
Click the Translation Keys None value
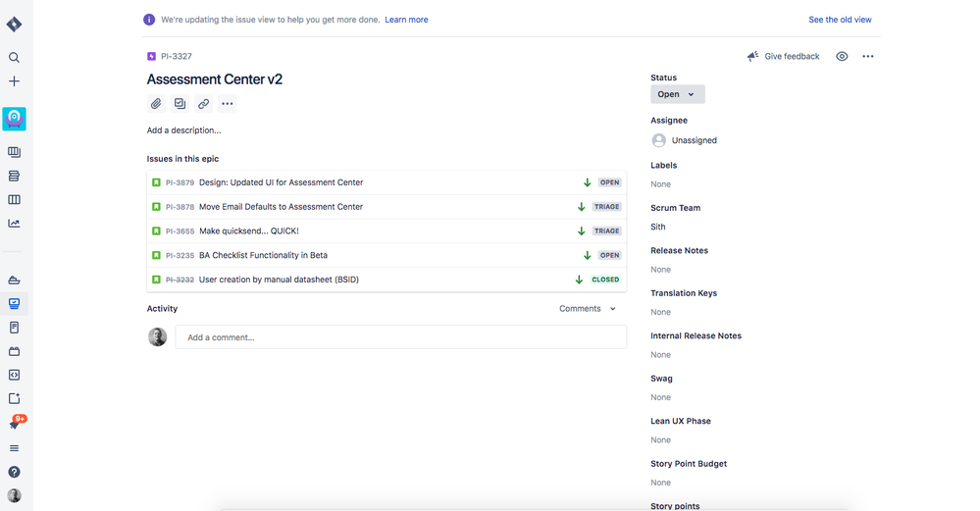[660, 312]
